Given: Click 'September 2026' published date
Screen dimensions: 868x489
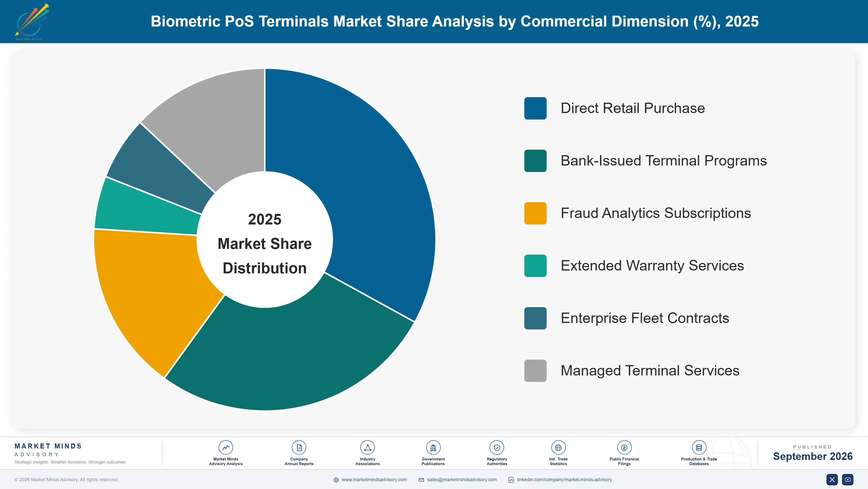Looking at the screenshot, I should click(812, 456).
